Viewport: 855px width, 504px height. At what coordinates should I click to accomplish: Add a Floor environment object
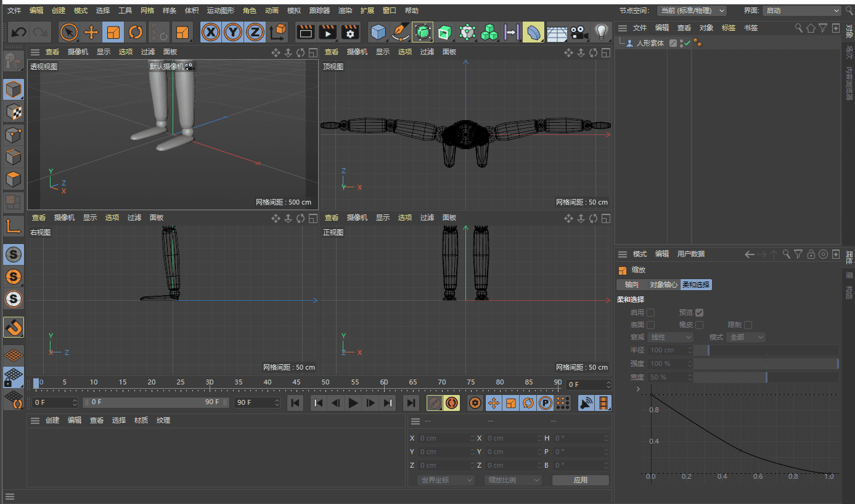pyautogui.click(x=557, y=32)
